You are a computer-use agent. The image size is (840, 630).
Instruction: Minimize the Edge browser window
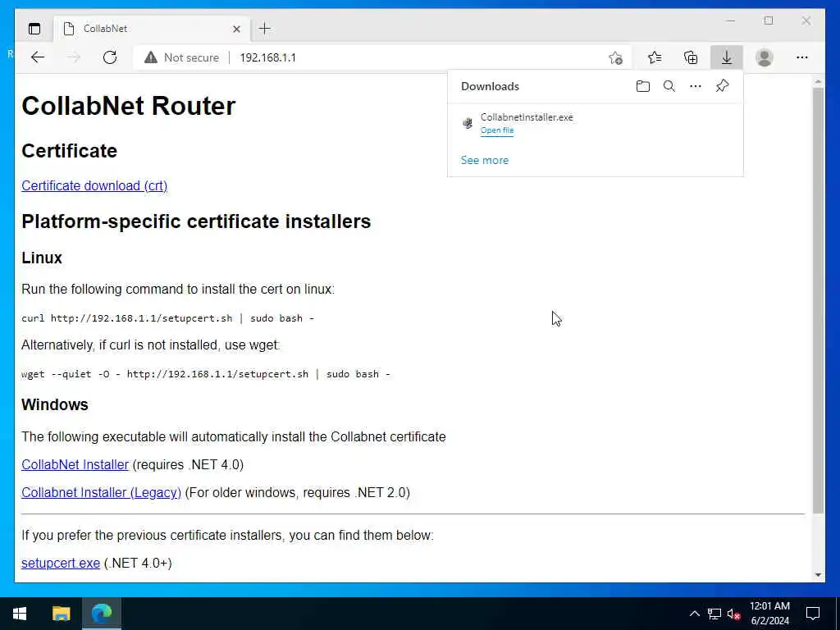(731, 21)
